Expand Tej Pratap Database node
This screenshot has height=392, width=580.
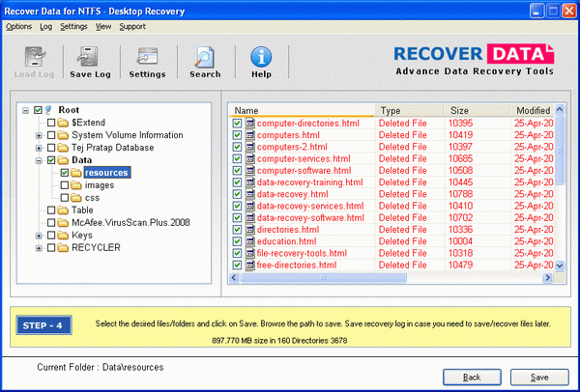39,148
